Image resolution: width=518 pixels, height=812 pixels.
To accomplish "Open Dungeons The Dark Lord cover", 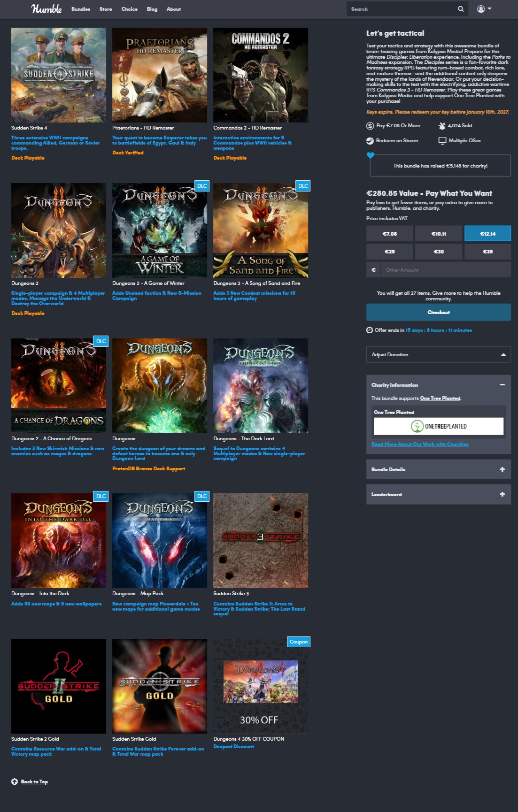I will pos(261,386).
